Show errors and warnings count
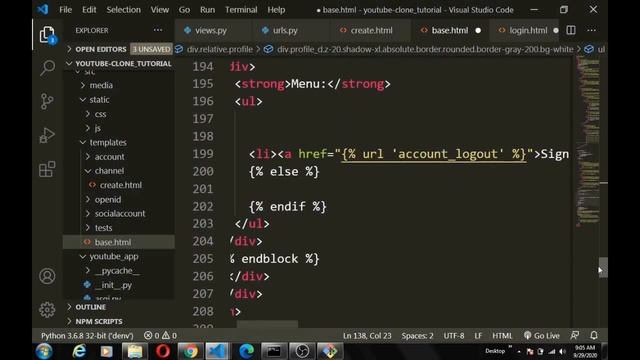 point(160,336)
